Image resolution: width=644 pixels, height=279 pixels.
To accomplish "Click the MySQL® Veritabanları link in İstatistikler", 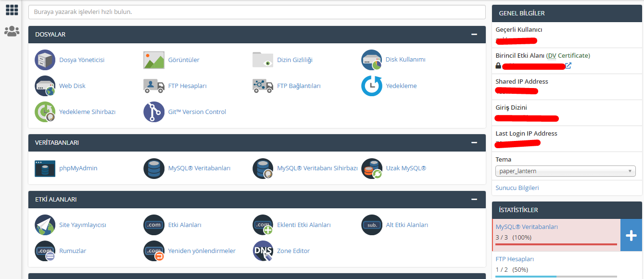I will (x=527, y=227).
